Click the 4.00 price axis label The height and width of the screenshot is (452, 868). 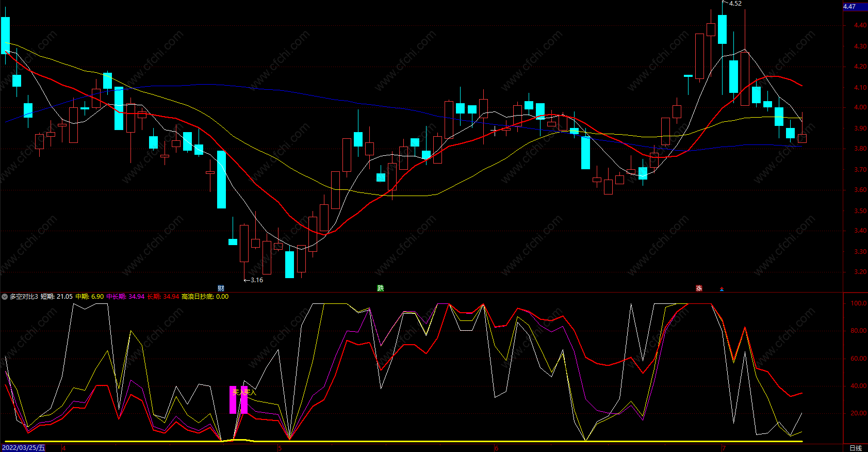point(860,107)
